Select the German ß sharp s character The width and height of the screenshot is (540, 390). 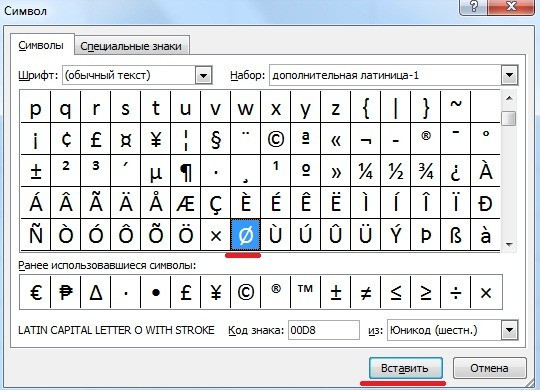pos(456,235)
